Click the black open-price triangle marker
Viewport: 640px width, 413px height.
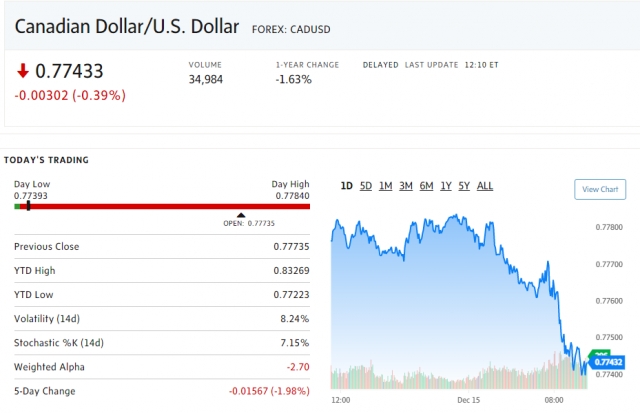coord(241,214)
